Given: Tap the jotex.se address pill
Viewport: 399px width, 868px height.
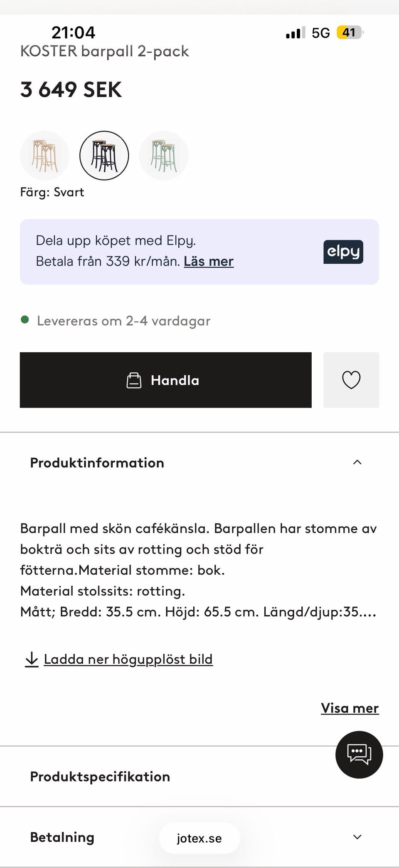Looking at the screenshot, I should pos(199,838).
